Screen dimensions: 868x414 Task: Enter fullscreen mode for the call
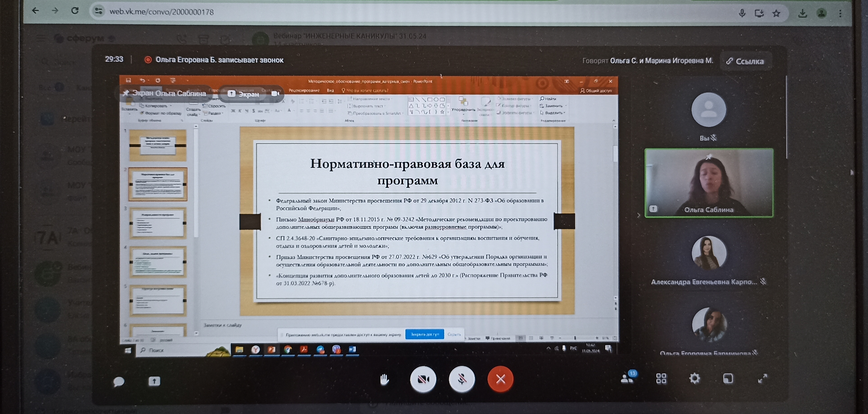click(x=762, y=378)
